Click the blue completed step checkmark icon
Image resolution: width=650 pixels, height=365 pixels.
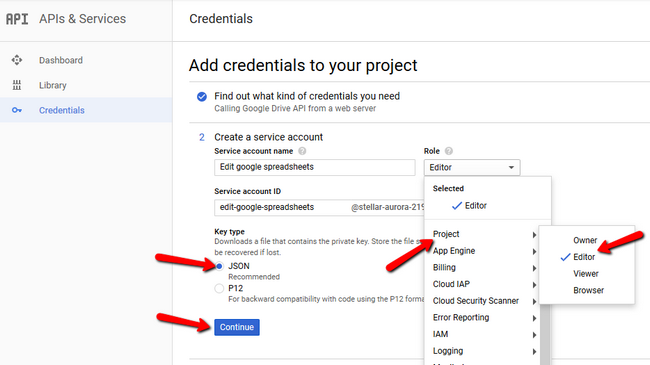point(202,97)
